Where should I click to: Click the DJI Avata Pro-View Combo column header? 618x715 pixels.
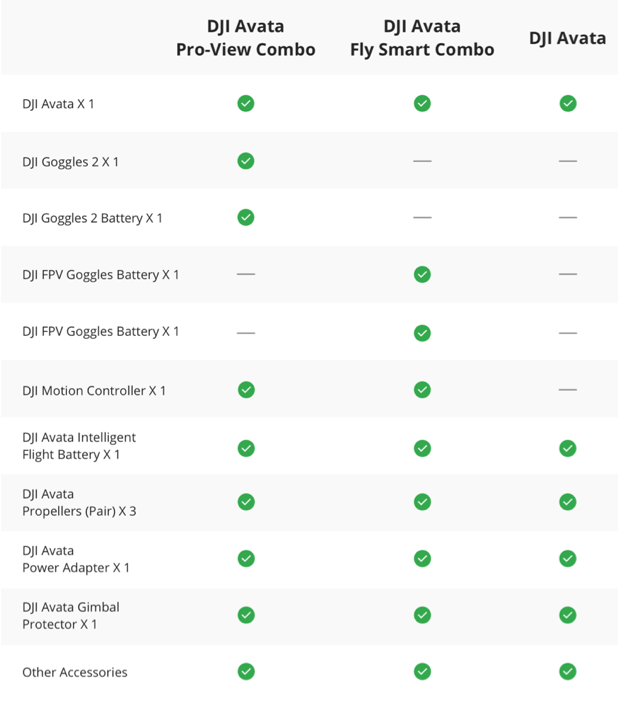click(x=246, y=38)
